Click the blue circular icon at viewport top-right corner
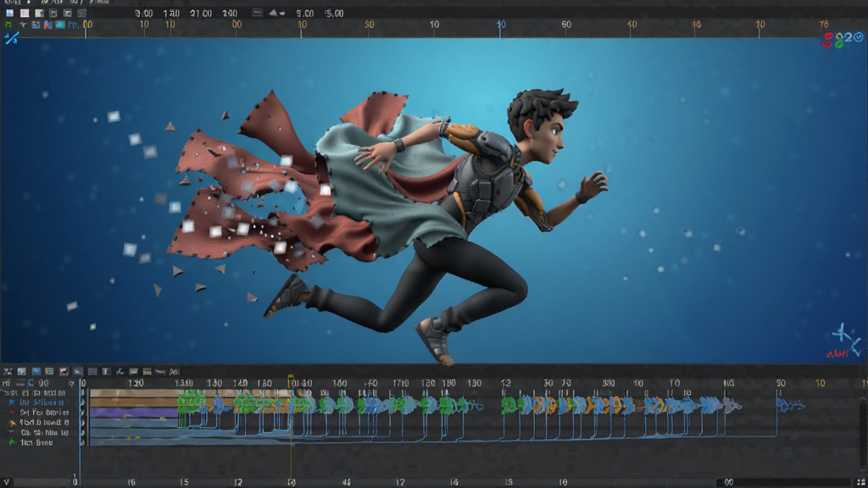The width and height of the screenshot is (868, 488). coord(859,37)
